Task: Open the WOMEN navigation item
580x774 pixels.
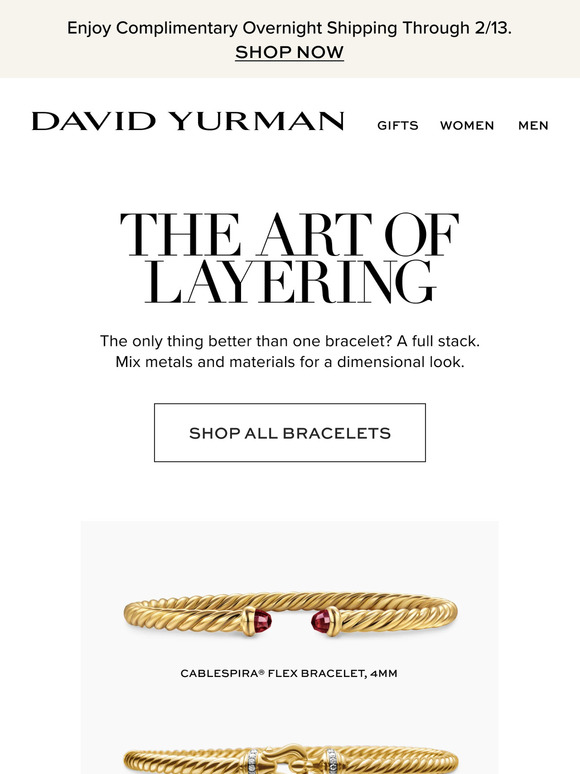Action: (x=467, y=126)
